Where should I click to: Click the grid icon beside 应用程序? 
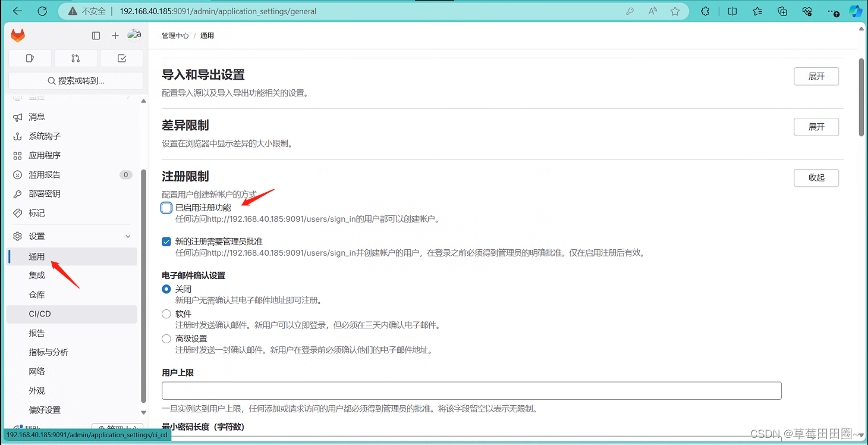click(x=17, y=155)
